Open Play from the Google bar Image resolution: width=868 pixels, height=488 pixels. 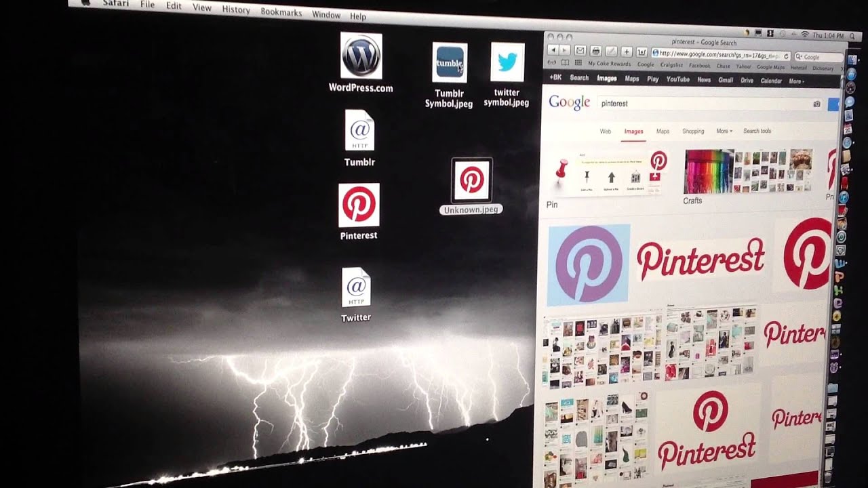pos(653,79)
